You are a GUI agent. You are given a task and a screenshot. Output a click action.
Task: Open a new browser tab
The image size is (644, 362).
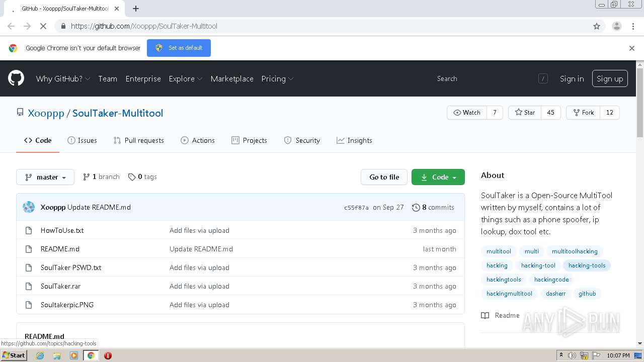[x=136, y=9]
